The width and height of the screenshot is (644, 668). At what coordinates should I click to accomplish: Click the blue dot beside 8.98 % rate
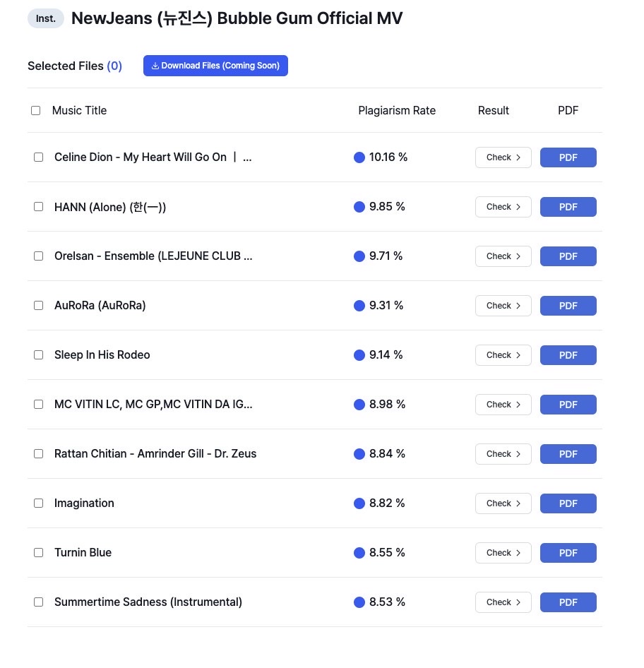[359, 405]
